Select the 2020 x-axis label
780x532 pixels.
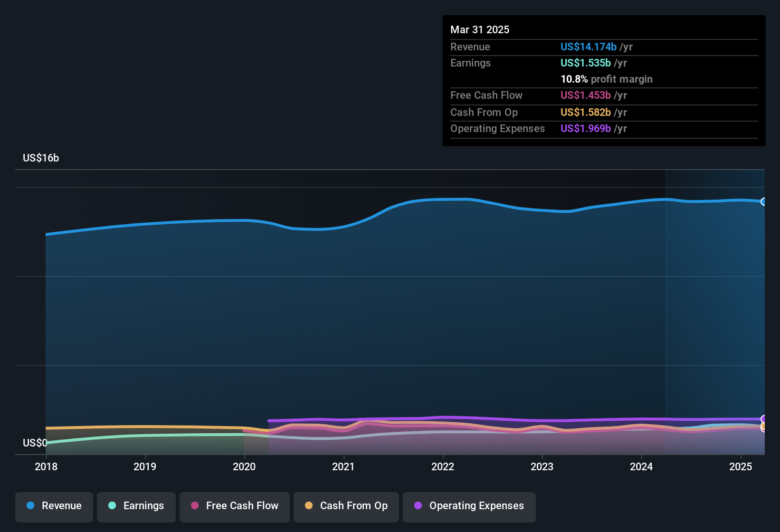pyautogui.click(x=244, y=466)
